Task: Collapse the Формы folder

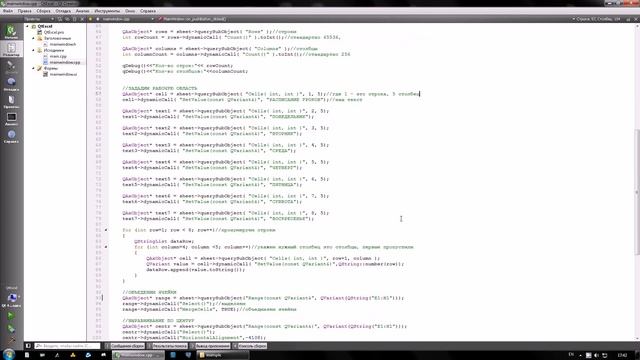Action: pyautogui.click(x=33, y=68)
